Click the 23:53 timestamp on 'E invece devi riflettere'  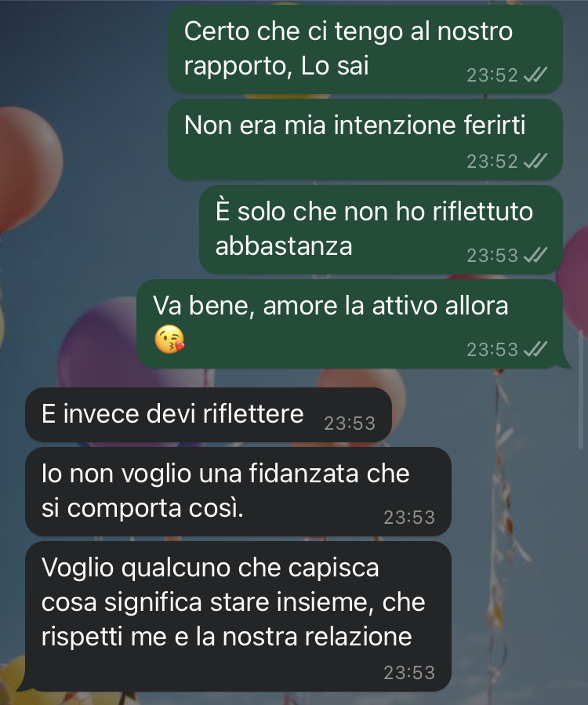point(350,423)
